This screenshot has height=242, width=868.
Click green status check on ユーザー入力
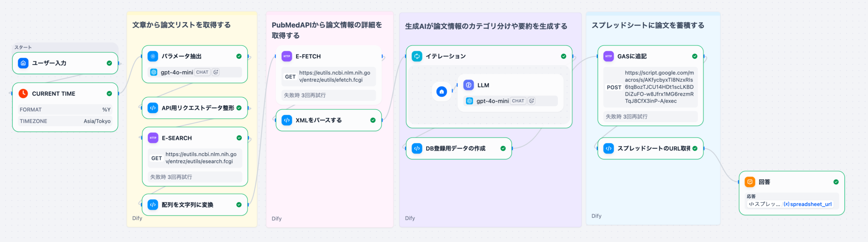(109, 63)
